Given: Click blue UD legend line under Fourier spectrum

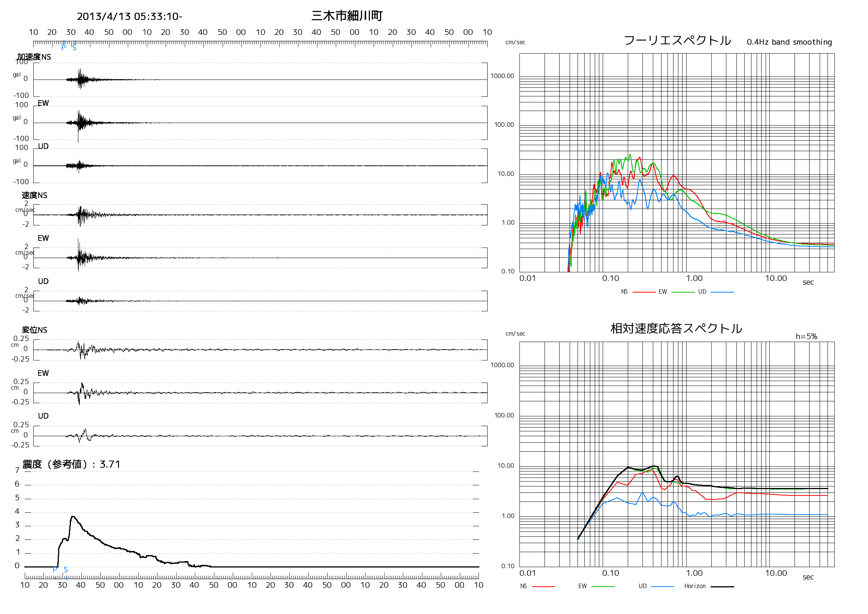Looking at the screenshot, I should click(722, 292).
